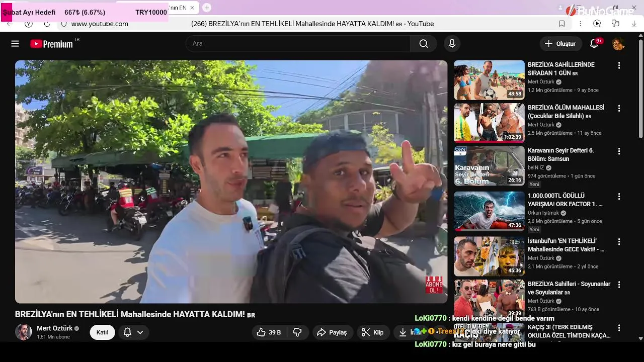Join channel with Katıl button
Image resolution: width=644 pixels, height=362 pixels.
click(102, 332)
